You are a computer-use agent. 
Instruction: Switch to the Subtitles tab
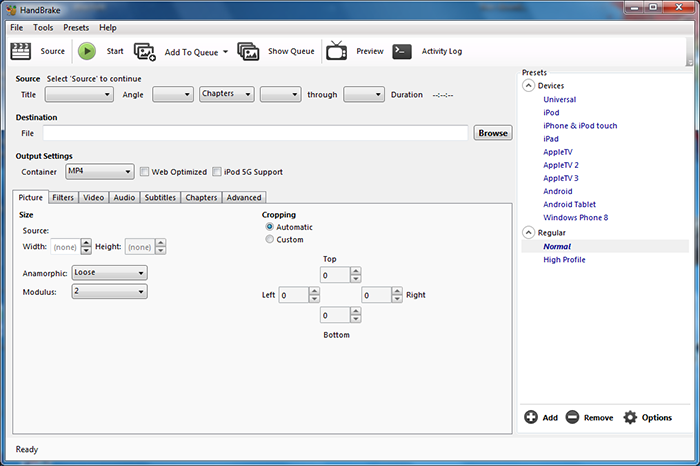coord(160,198)
